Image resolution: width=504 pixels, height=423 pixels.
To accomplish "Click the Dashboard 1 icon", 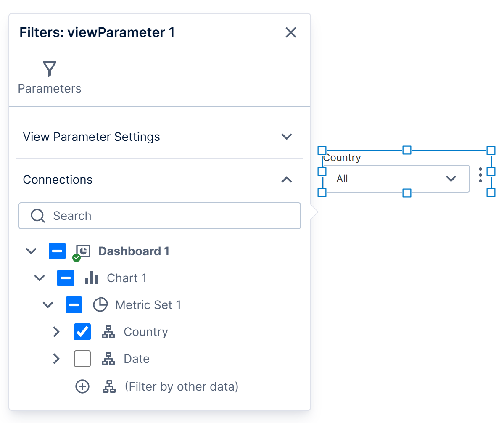I will [x=82, y=252].
